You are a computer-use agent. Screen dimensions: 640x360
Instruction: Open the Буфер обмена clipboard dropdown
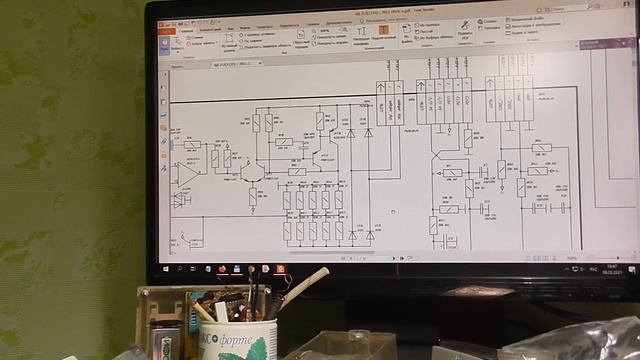pyautogui.click(x=202, y=43)
